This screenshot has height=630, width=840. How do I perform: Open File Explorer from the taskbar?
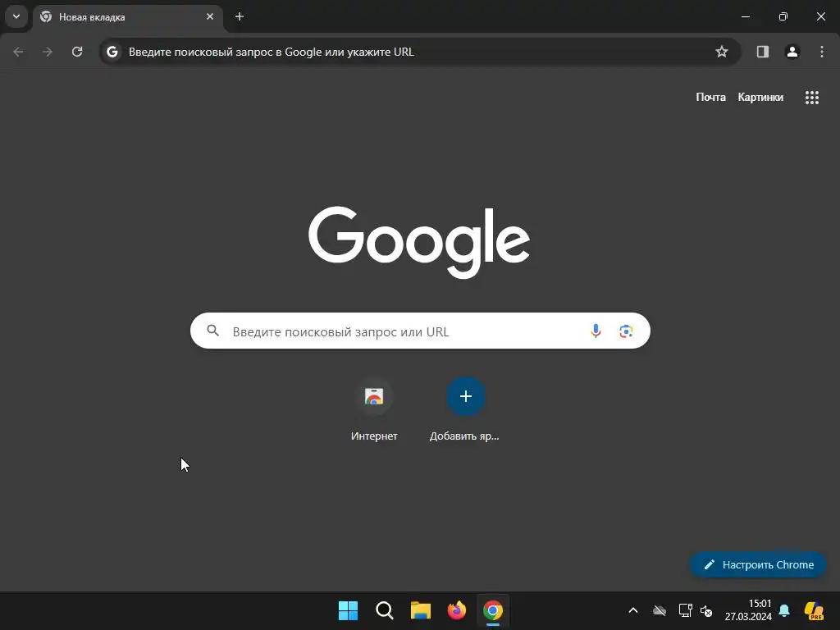pos(421,610)
